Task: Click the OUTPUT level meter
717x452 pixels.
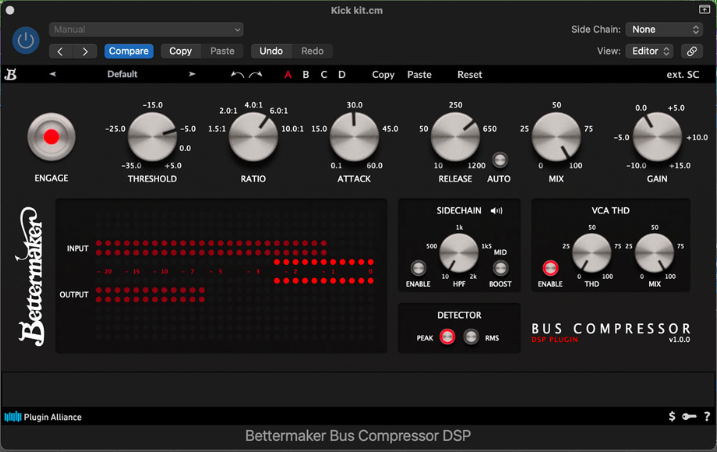Action: 150,295
